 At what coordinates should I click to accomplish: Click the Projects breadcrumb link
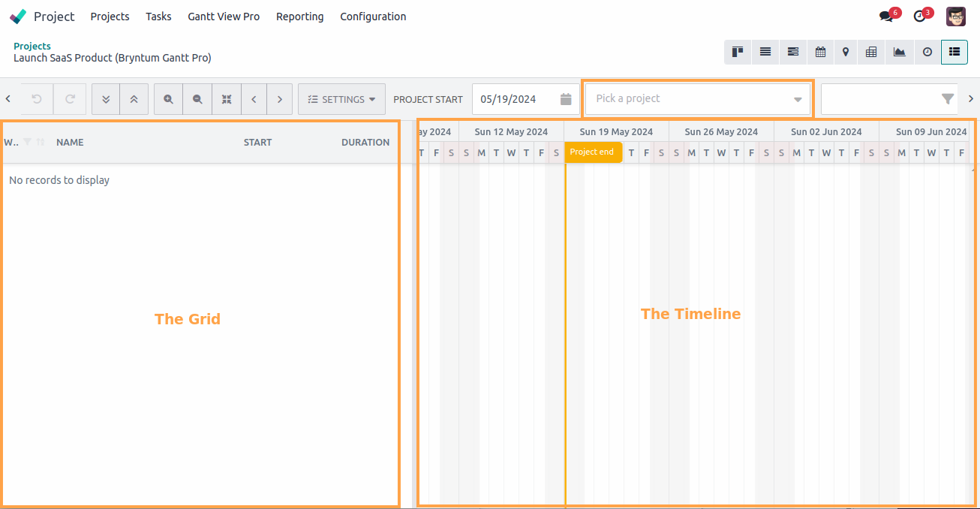[x=32, y=46]
